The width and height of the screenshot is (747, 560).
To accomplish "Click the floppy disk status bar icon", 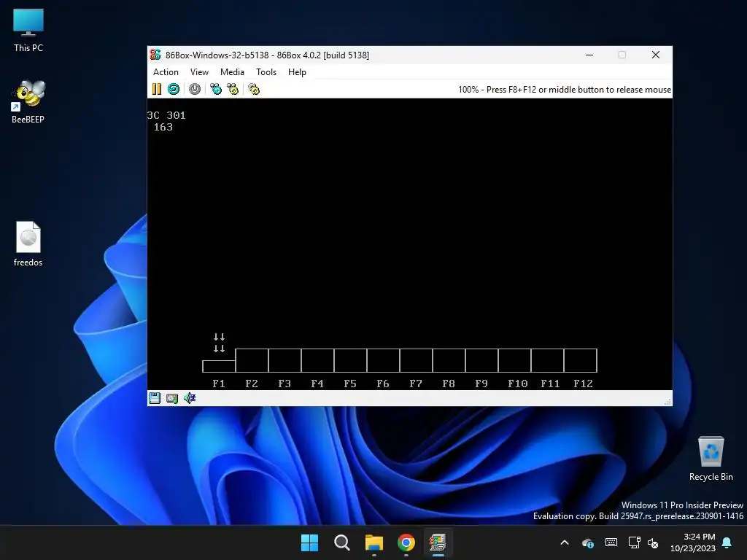I will click(x=155, y=398).
